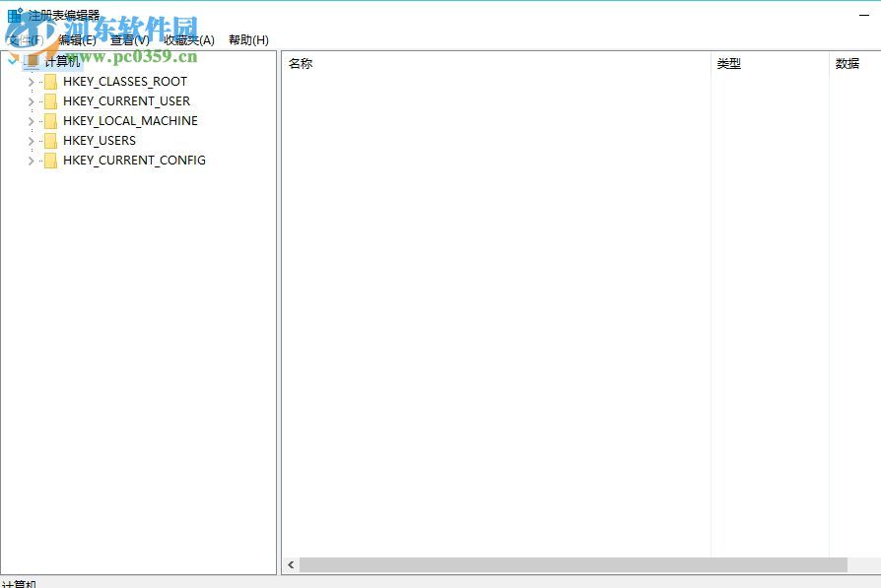Click the horizontal scrollbar thumb
The width and height of the screenshot is (881, 588).
click(574, 565)
